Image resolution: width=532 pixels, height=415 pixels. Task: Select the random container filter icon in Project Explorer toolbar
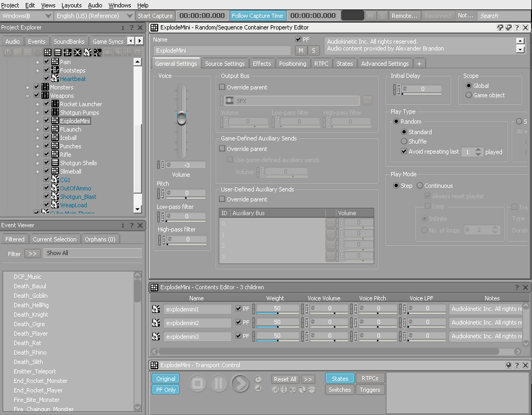click(48, 52)
